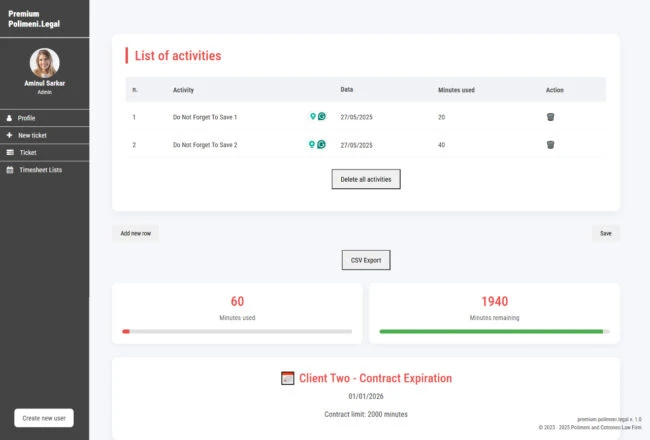
Task: Save the activities list
Action: (x=606, y=233)
